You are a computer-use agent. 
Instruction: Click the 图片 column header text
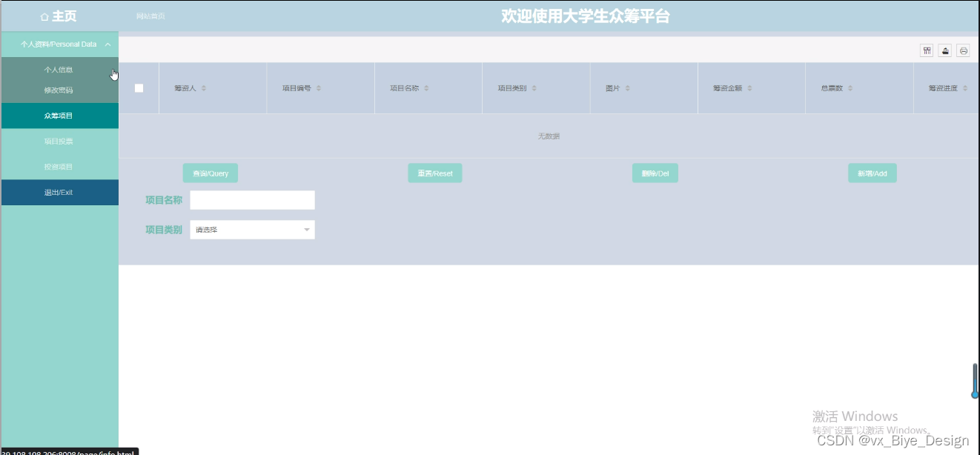coord(612,88)
